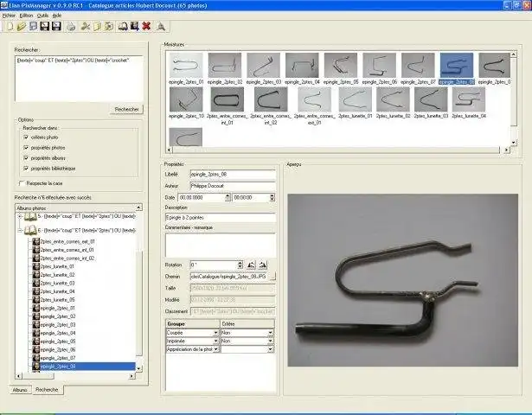Collapse the search result 6 tree node
This screenshot has height=415, width=532.
[20, 232]
